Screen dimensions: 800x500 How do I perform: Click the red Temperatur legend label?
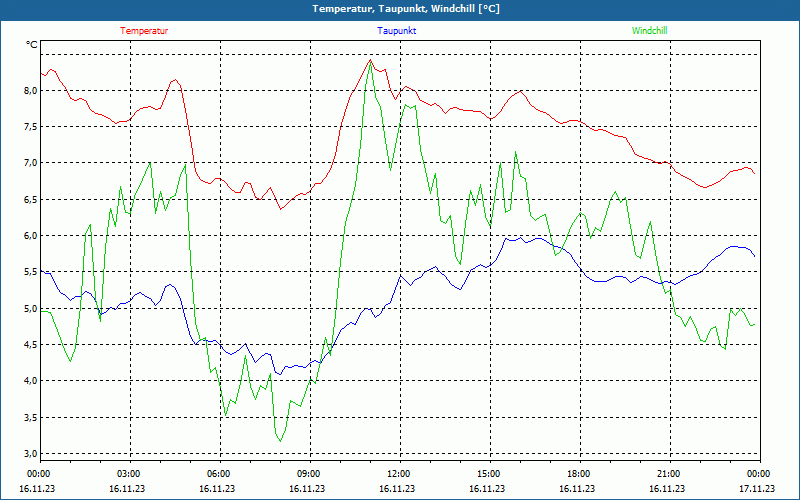[144, 31]
